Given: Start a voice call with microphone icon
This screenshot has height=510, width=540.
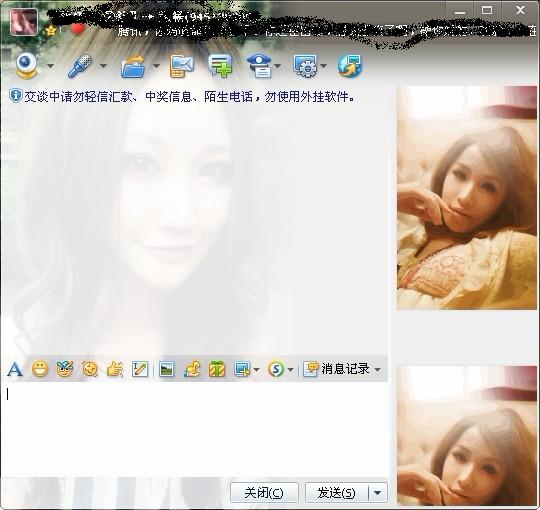Looking at the screenshot, I should point(80,65).
